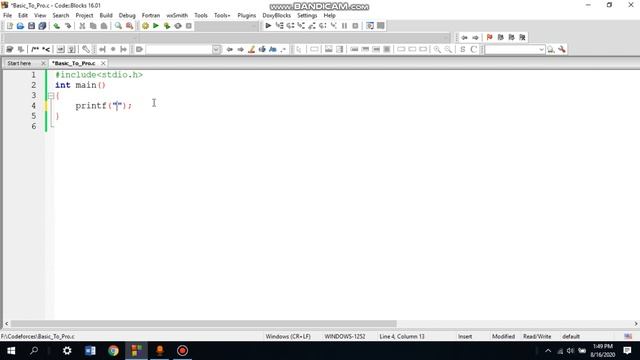Click the toggle source letter S icon
The image size is (640, 360).
[462, 49]
